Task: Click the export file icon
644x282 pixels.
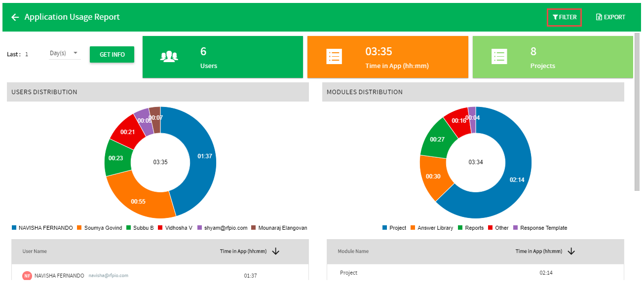Action: click(x=599, y=17)
